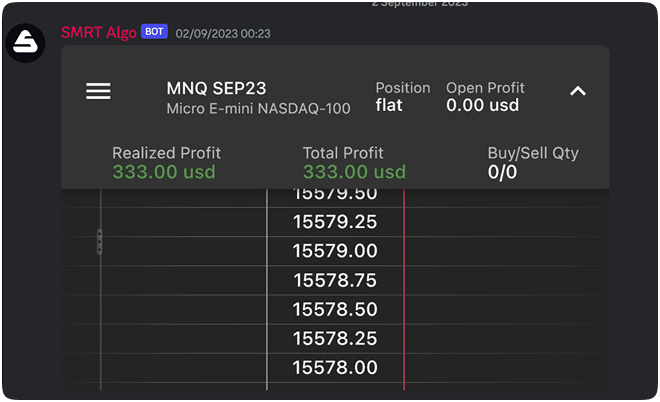This screenshot has height=402, width=660.
Task: Click the Open Profit 0.00 usd value
Action: click(x=484, y=104)
